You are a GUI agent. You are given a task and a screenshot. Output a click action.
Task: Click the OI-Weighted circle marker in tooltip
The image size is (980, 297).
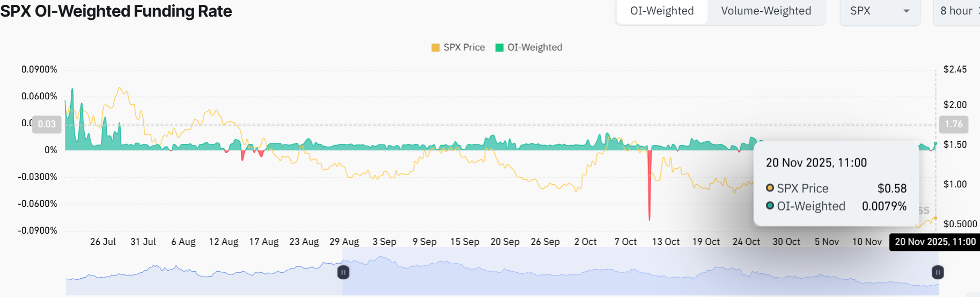coord(770,206)
